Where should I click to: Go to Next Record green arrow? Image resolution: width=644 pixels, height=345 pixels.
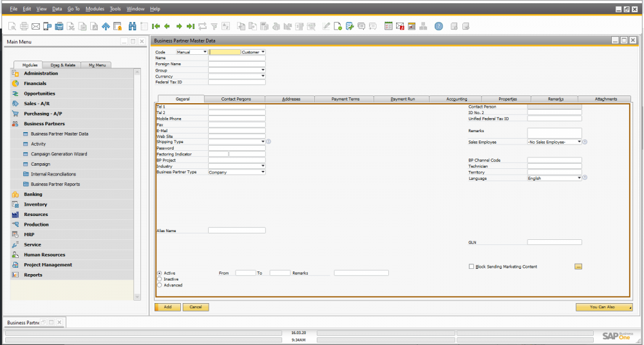pyautogui.click(x=179, y=26)
